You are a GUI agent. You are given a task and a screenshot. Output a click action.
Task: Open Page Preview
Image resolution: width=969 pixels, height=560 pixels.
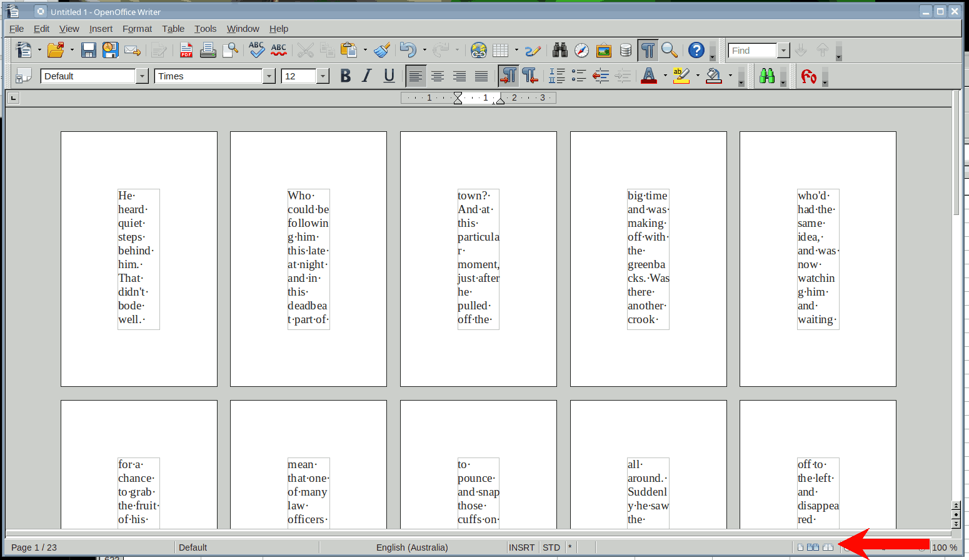coord(231,50)
